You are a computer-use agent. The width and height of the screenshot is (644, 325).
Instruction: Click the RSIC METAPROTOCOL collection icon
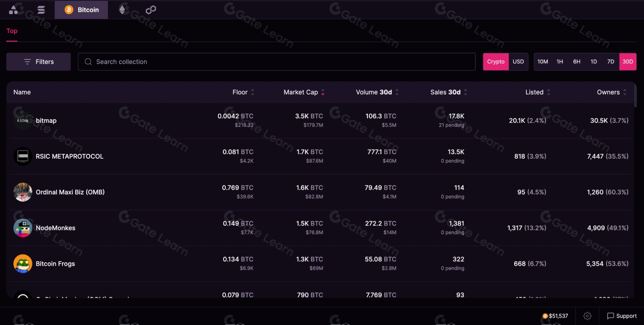coord(23,156)
